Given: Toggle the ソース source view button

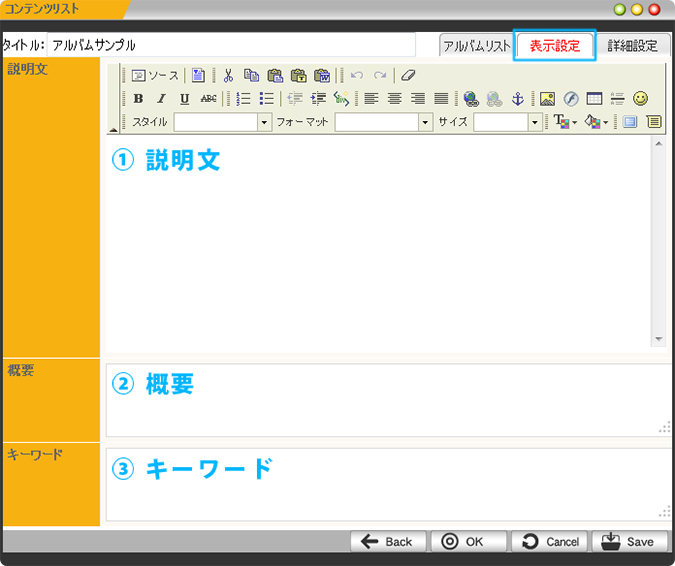Looking at the screenshot, I should tap(155, 76).
